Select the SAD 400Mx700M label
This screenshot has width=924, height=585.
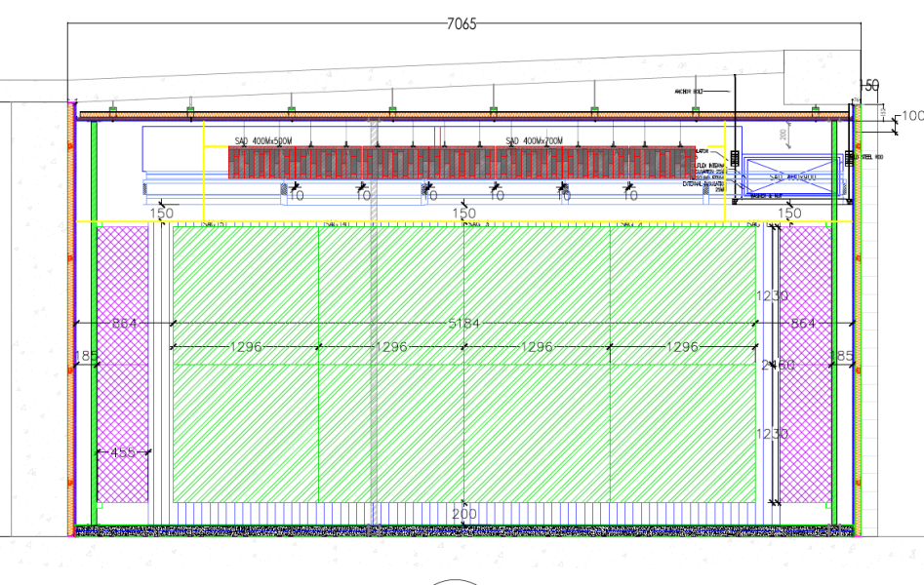[532, 139]
